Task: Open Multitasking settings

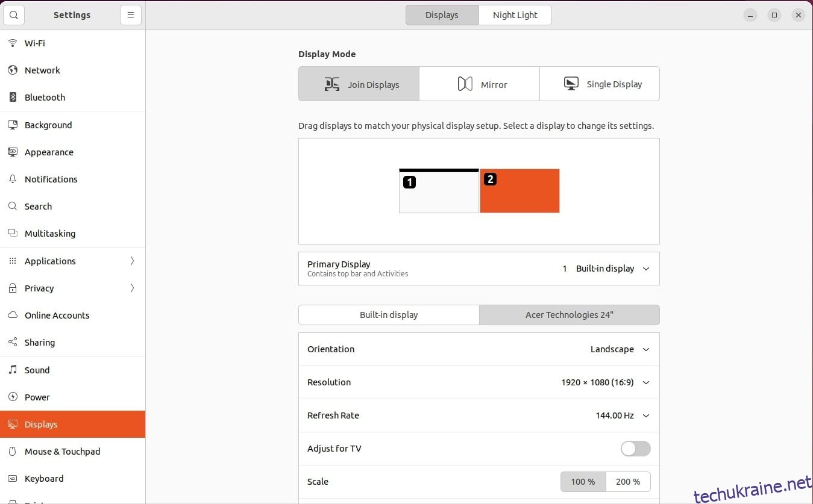Action: [72, 234]
